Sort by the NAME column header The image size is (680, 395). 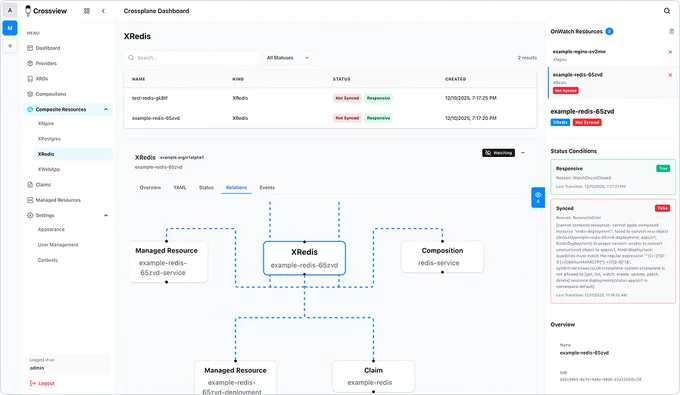coord(138,79)
